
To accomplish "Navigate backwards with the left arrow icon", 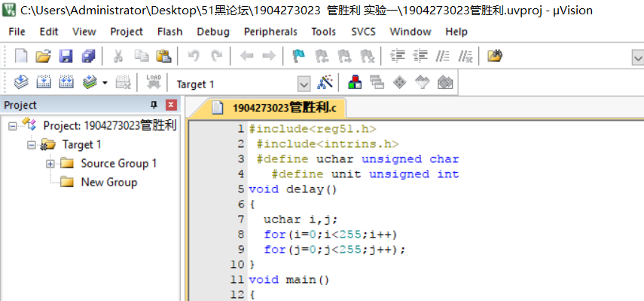I will pos(246,56).
